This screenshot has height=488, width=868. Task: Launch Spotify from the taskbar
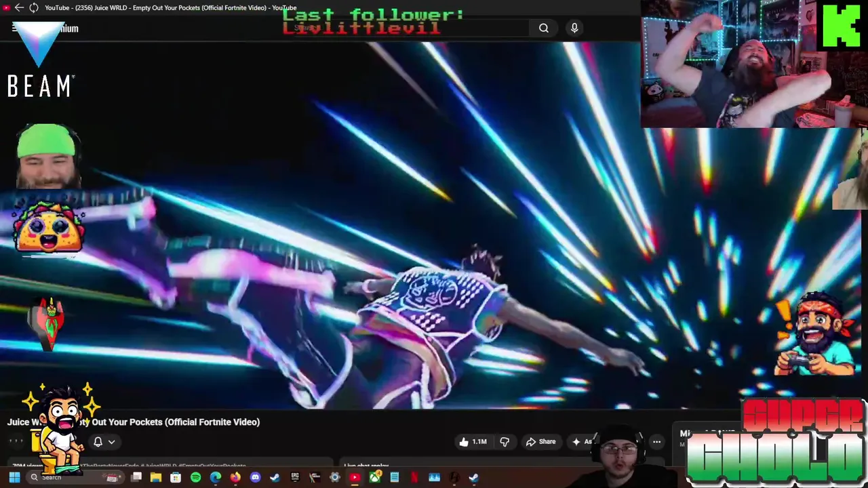(x=196, y=478)
